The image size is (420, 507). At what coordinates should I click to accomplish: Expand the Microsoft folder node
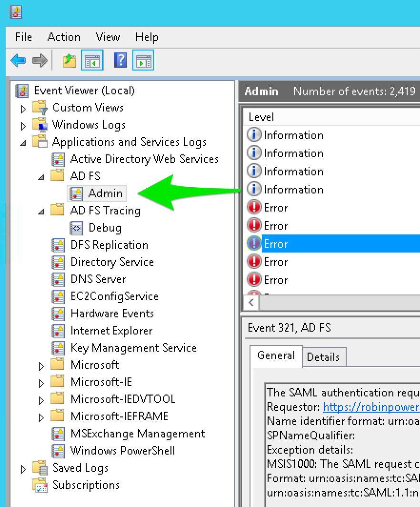click(41, 366)
